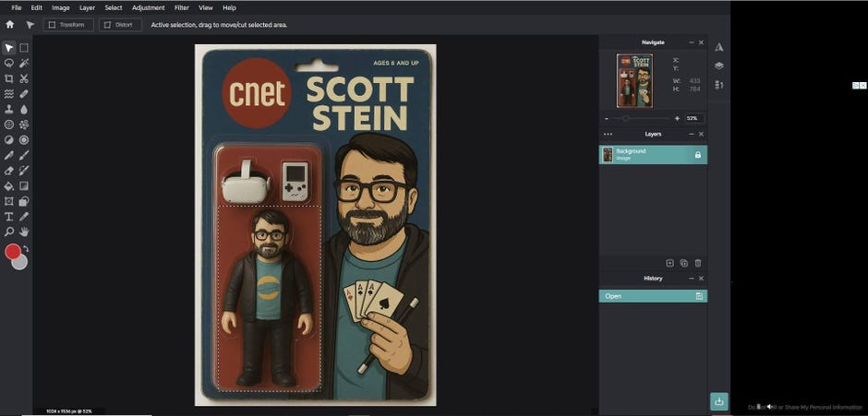The image size is (868, 416).
Task: Open the Layers panel three-dot menu
Action: pyautogui.click(x=608, y=135)
